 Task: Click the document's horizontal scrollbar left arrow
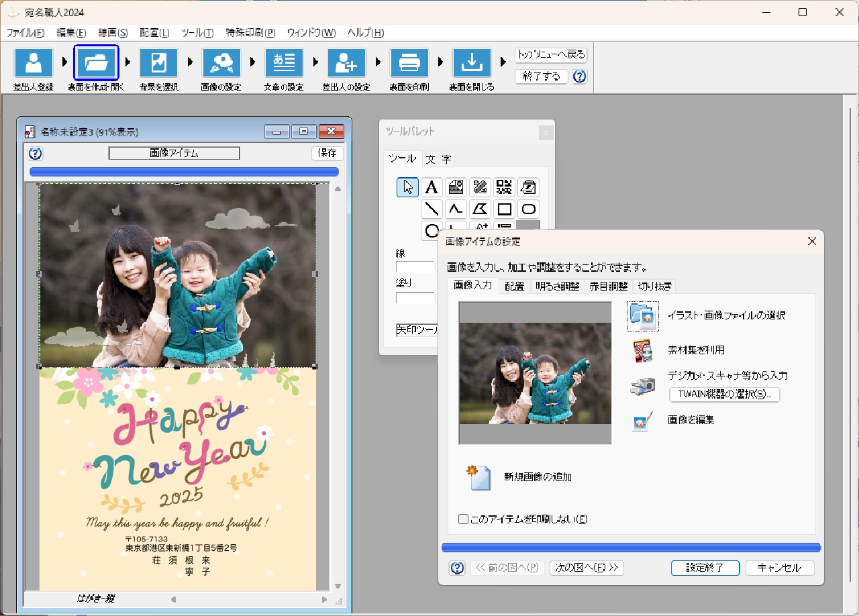click(x=173, y=599)
